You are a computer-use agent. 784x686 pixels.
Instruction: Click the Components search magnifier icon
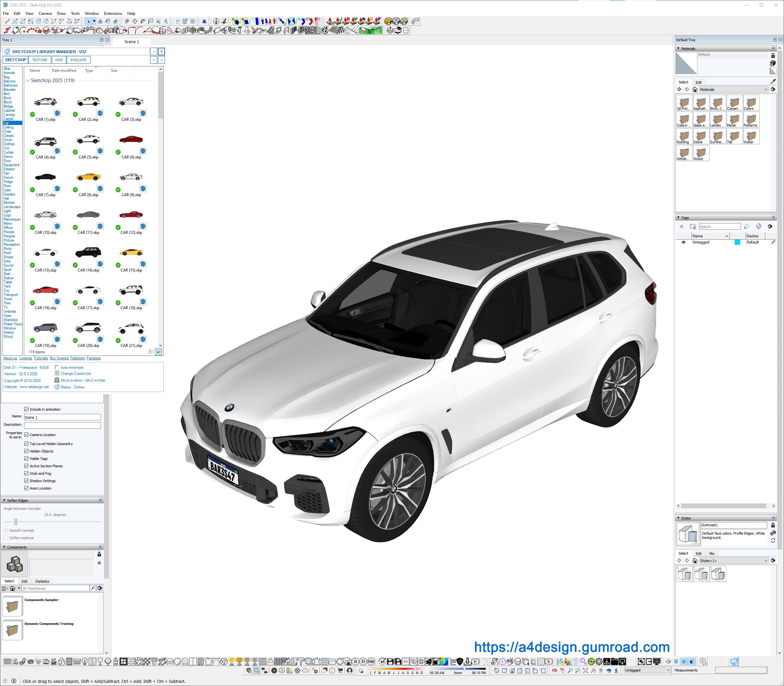(93, 588)
